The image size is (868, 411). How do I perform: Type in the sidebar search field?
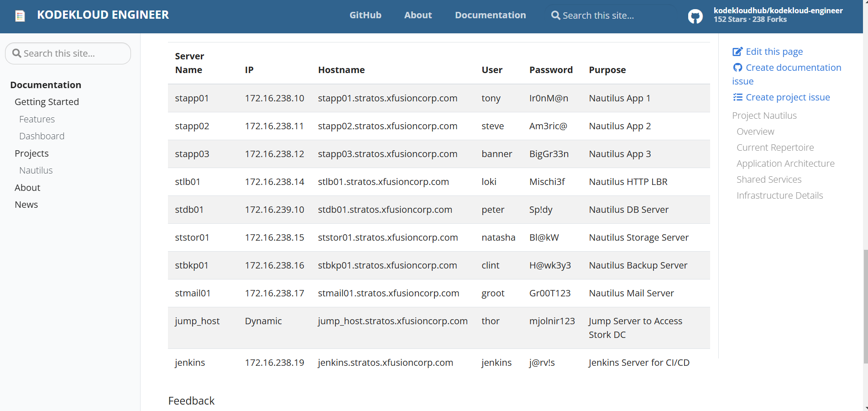coord(73,53)
